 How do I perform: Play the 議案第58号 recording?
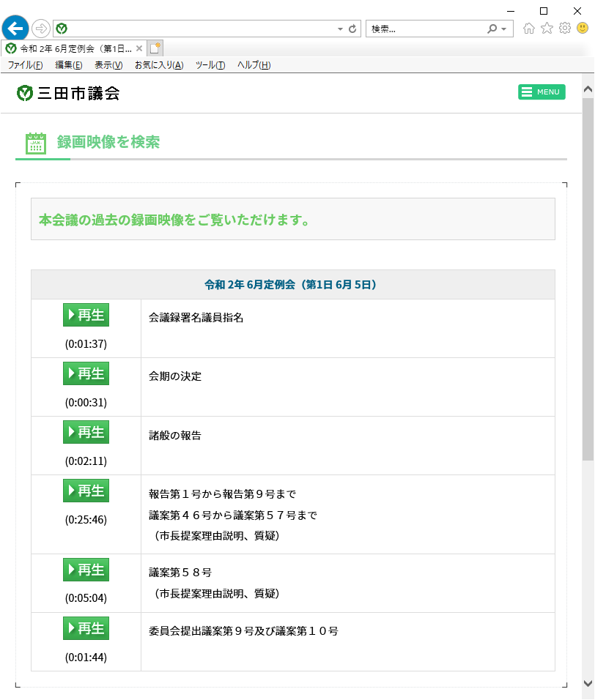click(86, 570)
